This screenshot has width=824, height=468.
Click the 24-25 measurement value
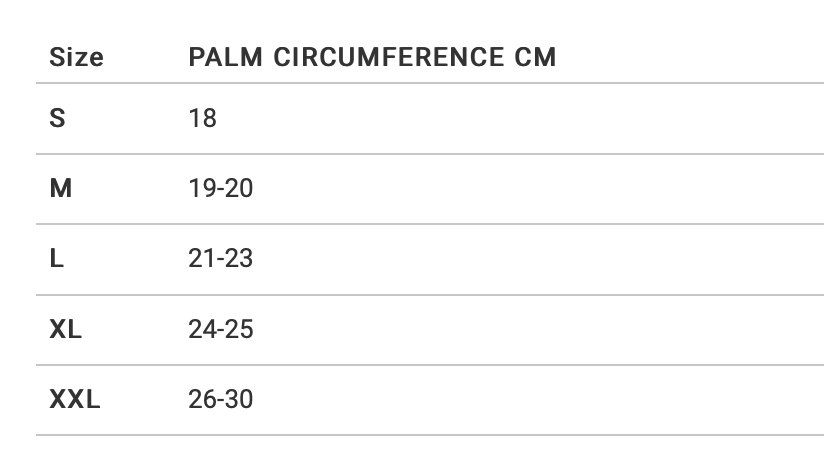[220, 329]
